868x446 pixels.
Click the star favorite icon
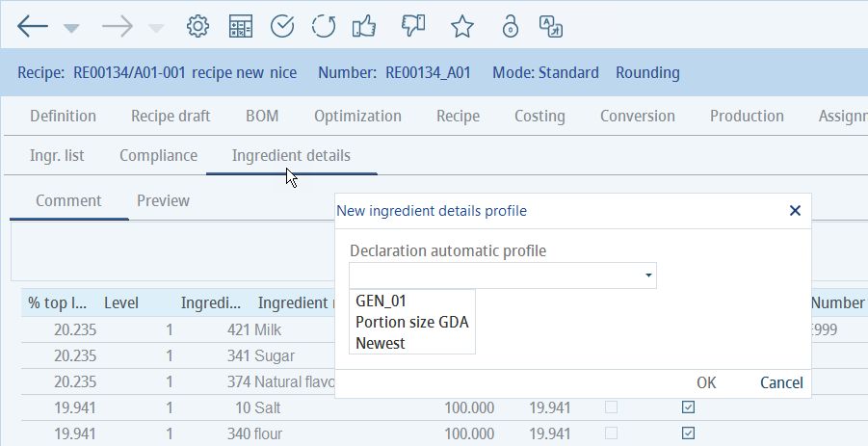[461, 26]
